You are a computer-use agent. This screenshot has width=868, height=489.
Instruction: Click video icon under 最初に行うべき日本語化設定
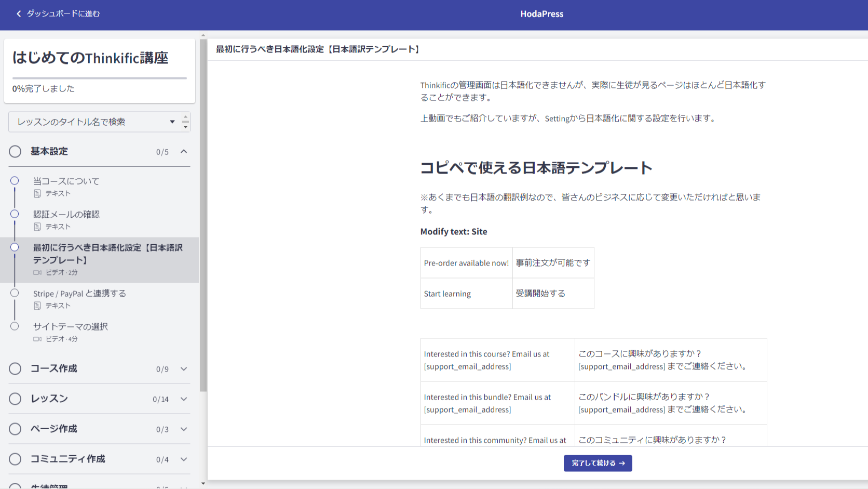pos(37,272)
